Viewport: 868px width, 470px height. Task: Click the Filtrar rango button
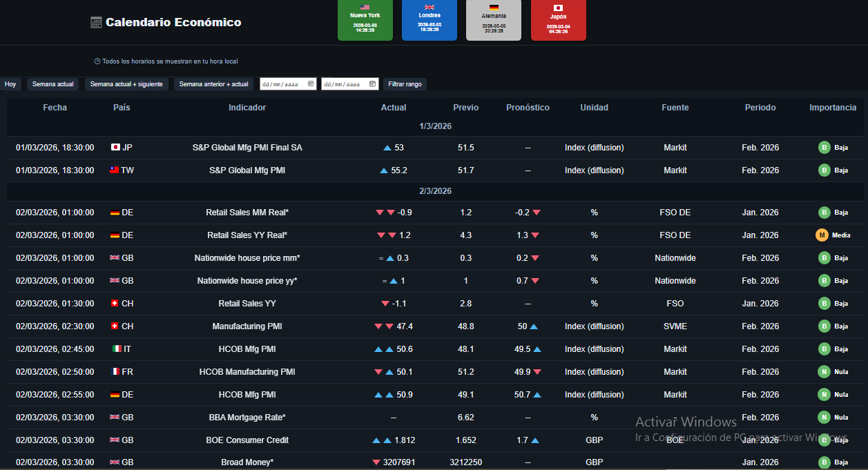tap(405, 84)
